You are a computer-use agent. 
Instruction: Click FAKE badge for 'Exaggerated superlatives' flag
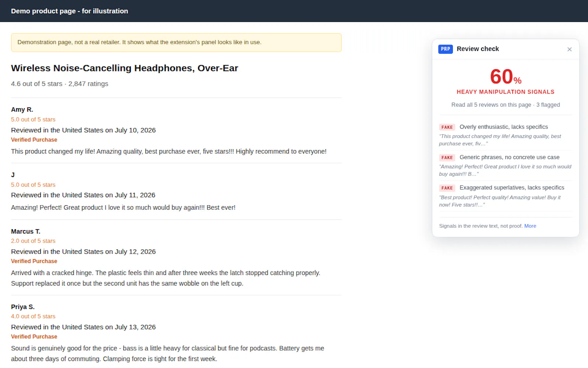[x=447, y=188]
